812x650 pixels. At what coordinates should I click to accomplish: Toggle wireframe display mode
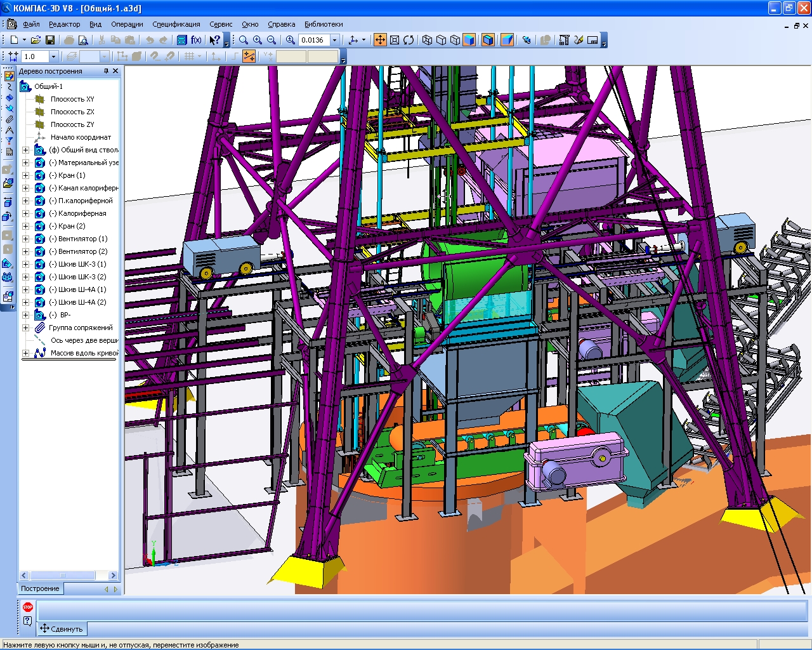pyautogui.click(x=427, y=40)
